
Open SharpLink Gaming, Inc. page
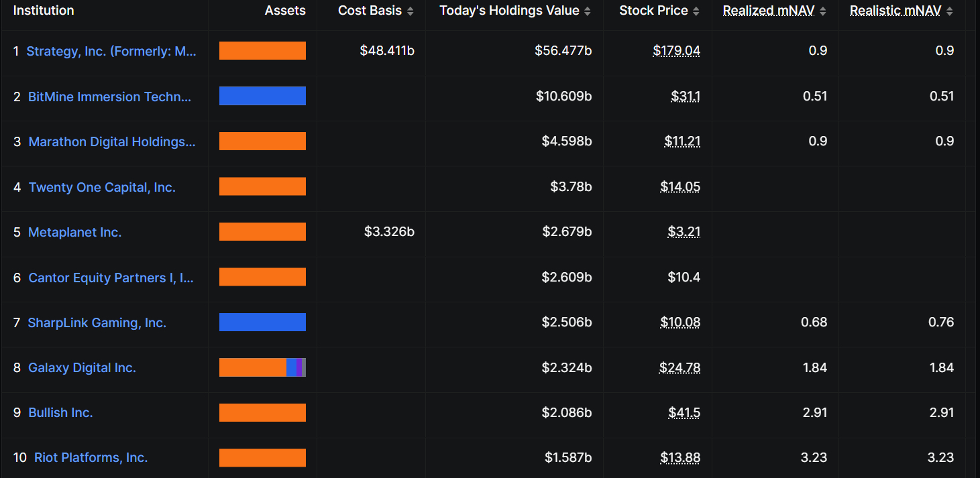[x=97, y=322]
